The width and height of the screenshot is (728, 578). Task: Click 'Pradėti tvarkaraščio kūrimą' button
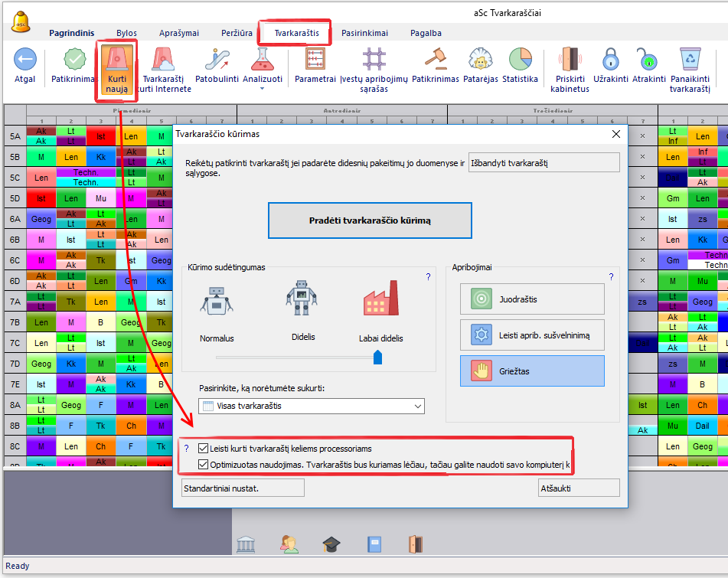pos(369,220)
